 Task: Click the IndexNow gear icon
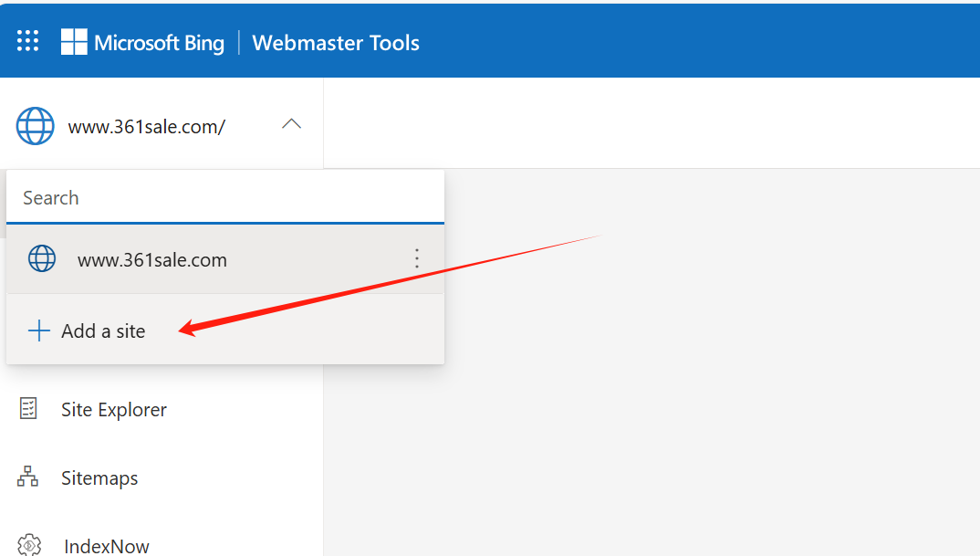point(30,544)
